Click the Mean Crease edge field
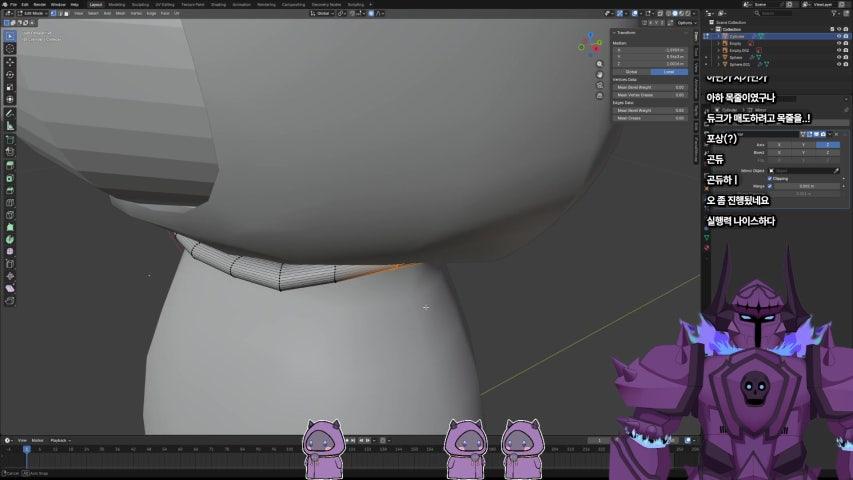Image resolution: width=853 pixels, height=480 pixels. [x=650, y=118]
